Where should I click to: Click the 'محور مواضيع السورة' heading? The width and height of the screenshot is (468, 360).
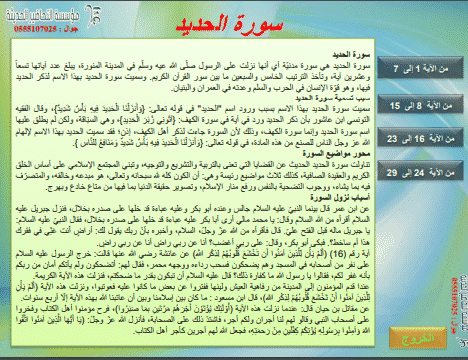(x=336, y=153)
